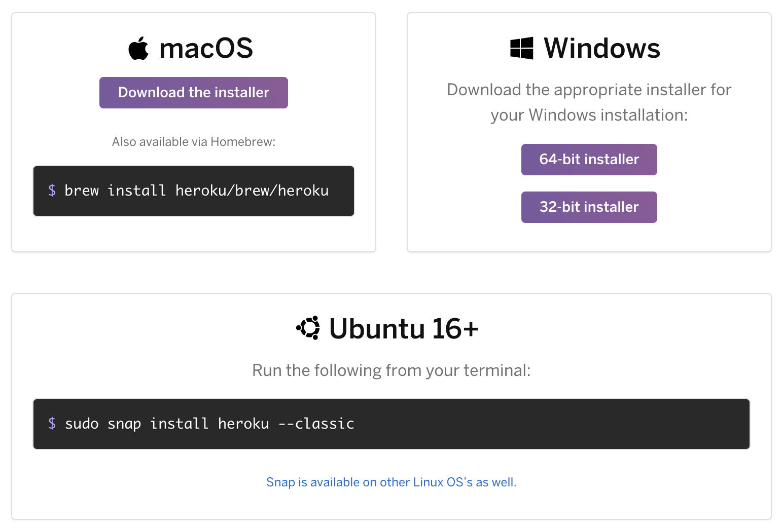Download the macOS installer
The height and width of the screenshot is (532, 782).
(x=194, y=93)
